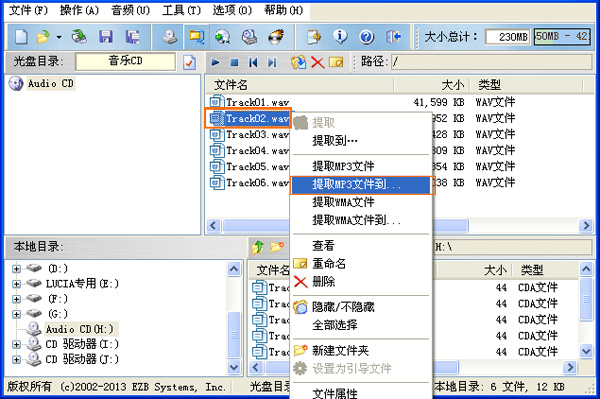Viewport: 600px width, 399px height.
Task: Expand the (G:) drive node
Action: (16, 314)
